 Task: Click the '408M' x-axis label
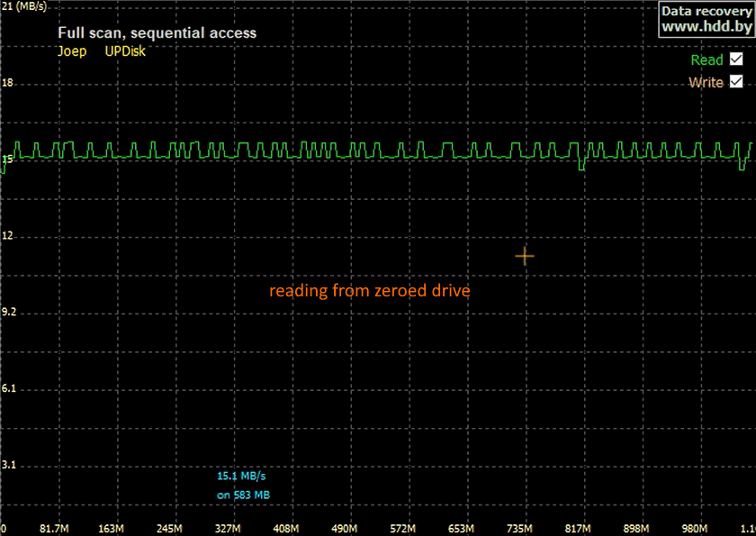click(x=286, y=529)
